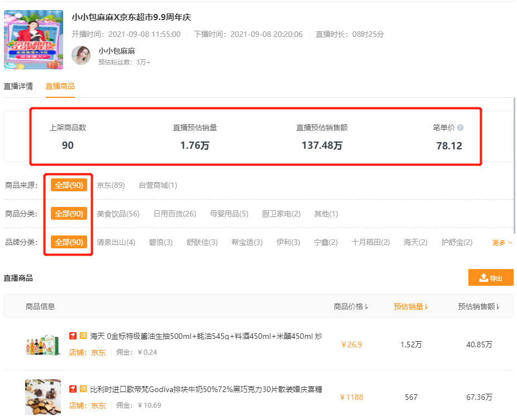The image size is (517, 420).
Task: Open the 小小包麻麻 avatar image
Action: pos(81,55)
